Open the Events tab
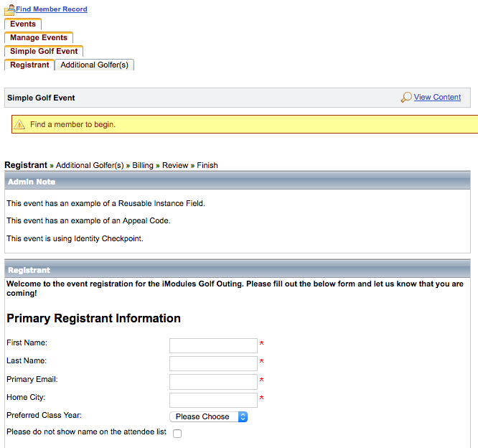 coord(23,24)
